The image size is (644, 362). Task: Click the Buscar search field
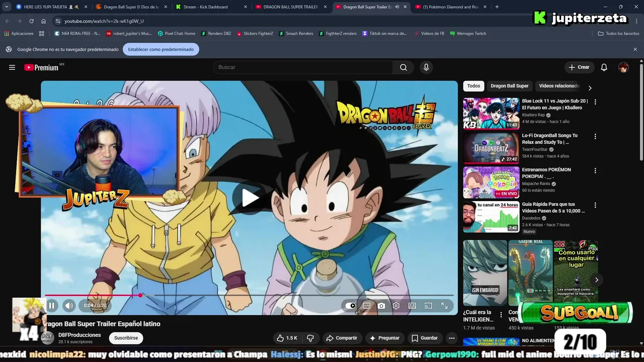pos(303,67)
